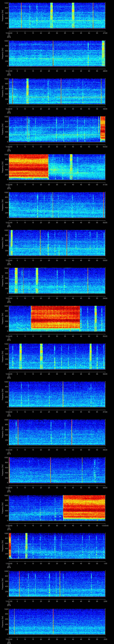Click the '54:00' end-of-axis label
The width and height of the screenshot is (114, 644).
pos(105,298)
